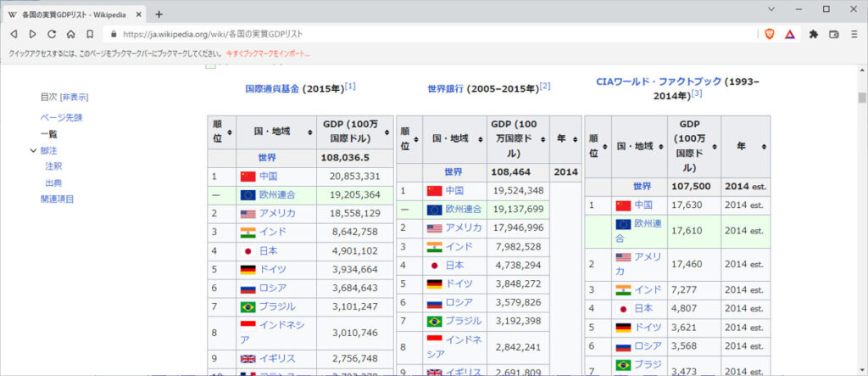Viewport: 868px width, 376px height.
Task: Open a new browser tab
Action: tap(159, 14)
